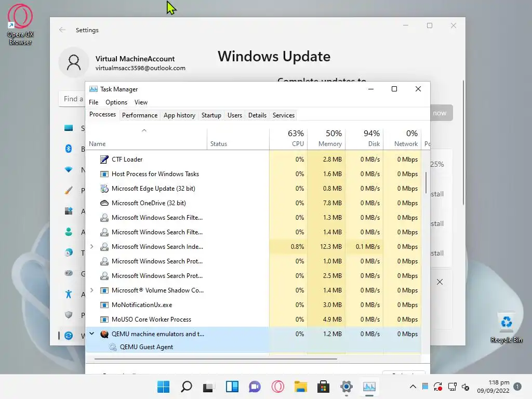Sort processes by Disk column

[x=364, y=139]
